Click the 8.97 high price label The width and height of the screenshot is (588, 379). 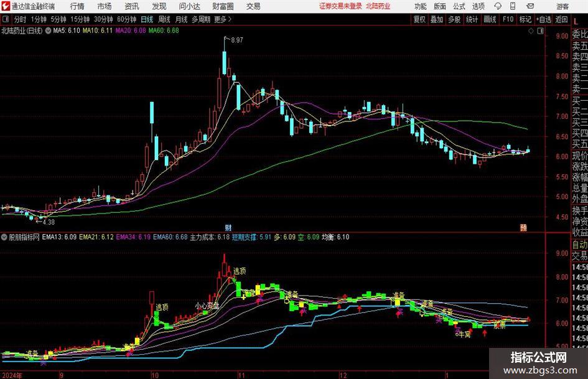pyautogui.click(x=237, y=40)
